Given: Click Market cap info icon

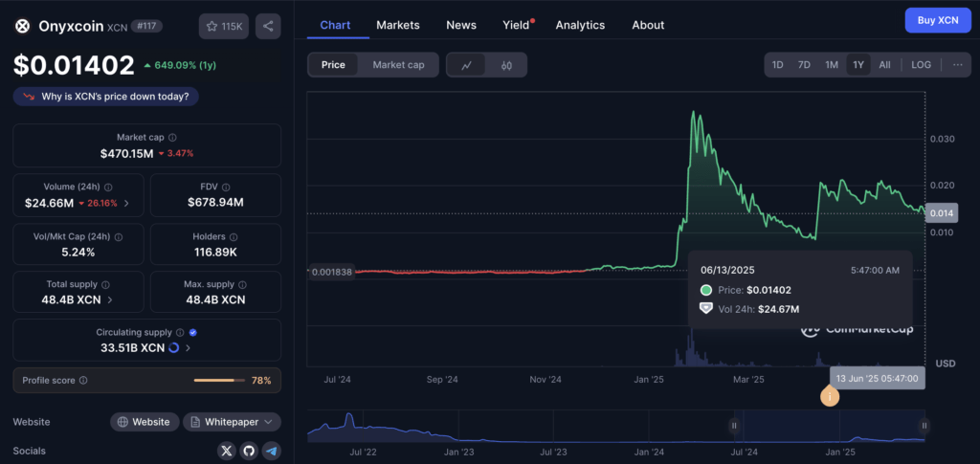Looking at the screenshot, I should tap(172, 138).
